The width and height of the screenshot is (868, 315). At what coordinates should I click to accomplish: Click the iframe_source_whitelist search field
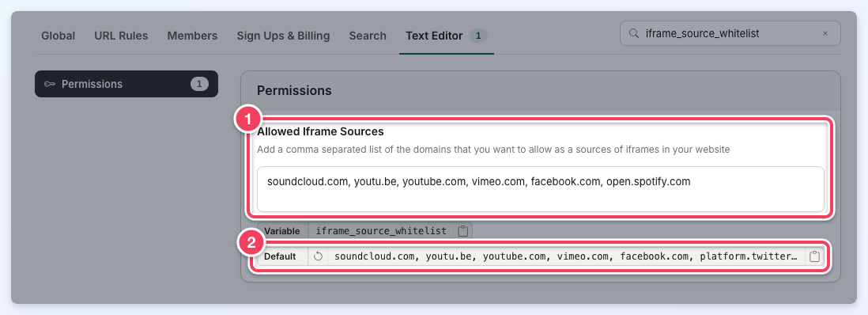[x=730, y=33]
